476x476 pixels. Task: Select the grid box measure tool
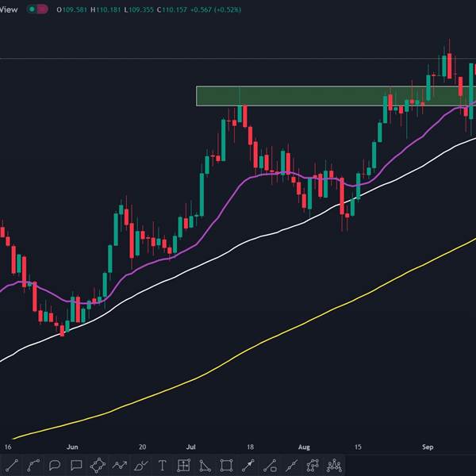coord(184,465)
